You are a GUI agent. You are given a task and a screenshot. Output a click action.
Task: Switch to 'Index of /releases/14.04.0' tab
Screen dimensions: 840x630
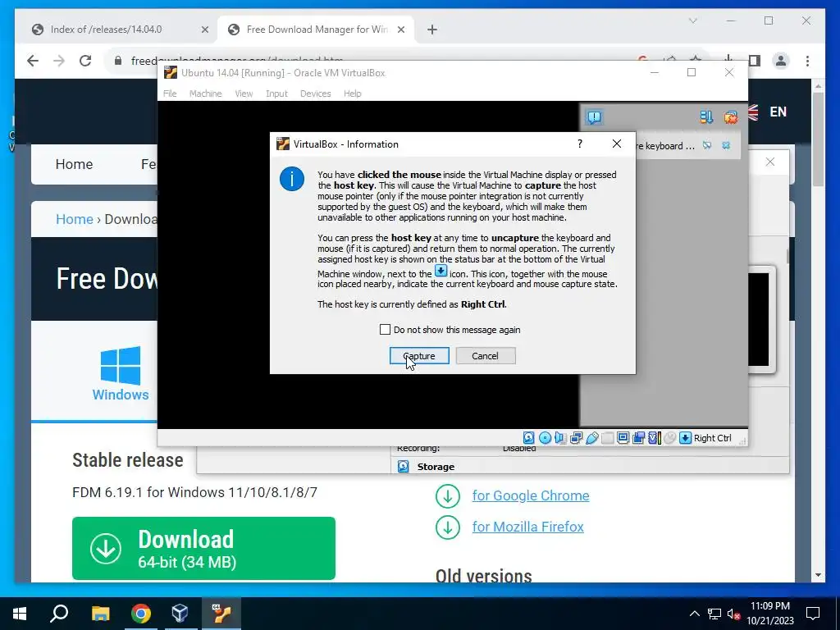click(106, 30)
